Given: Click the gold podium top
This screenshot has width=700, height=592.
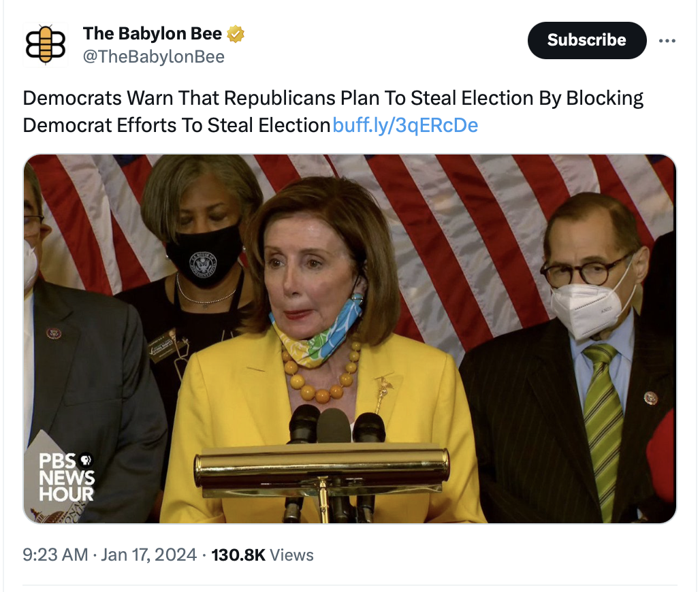Looking at the screenshot, I should pos(321,466).
